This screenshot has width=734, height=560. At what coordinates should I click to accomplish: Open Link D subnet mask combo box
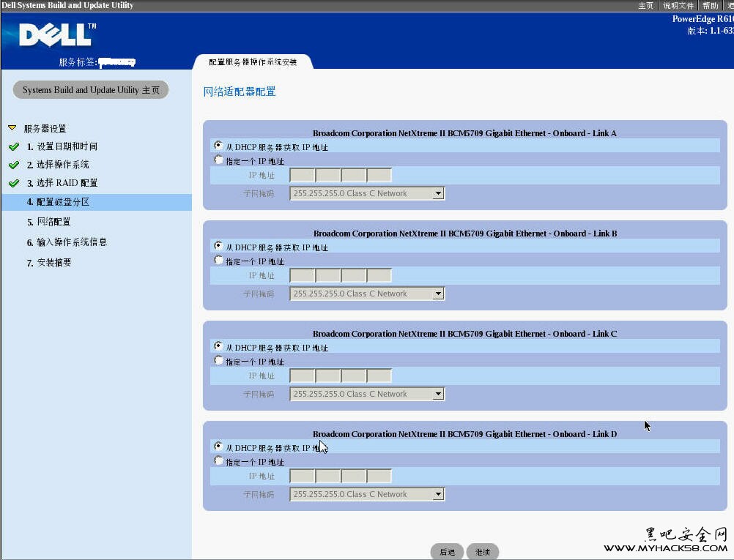[x=438, y=495]
